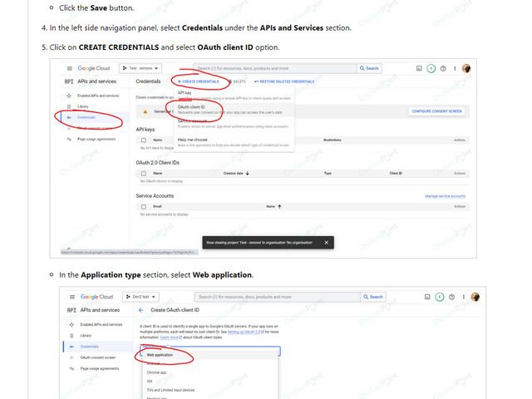
Task: Click RESTORE DELETED CREDENTIALS button
Action: 284,81
